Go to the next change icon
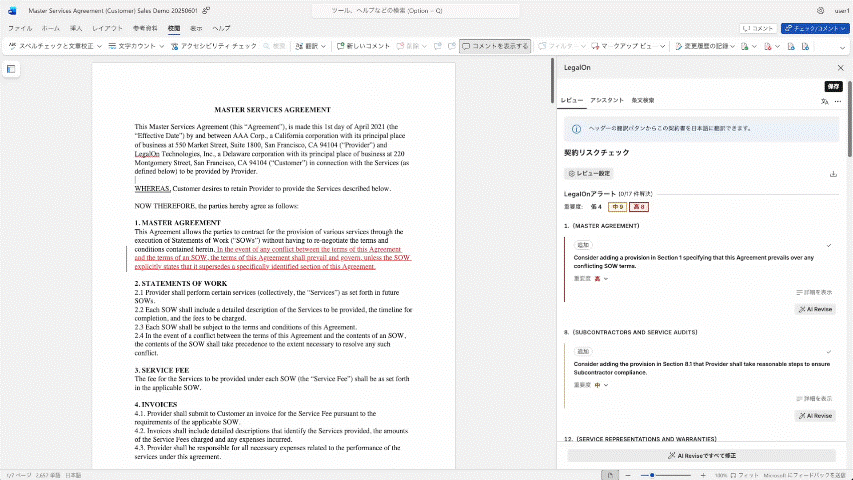This screenshot has height=480, width=853. (x=805, y=46)
